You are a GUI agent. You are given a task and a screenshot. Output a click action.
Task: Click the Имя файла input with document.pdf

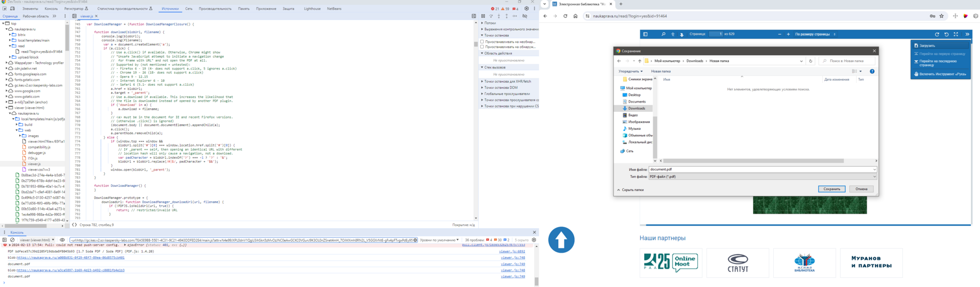tap(763, 170)
